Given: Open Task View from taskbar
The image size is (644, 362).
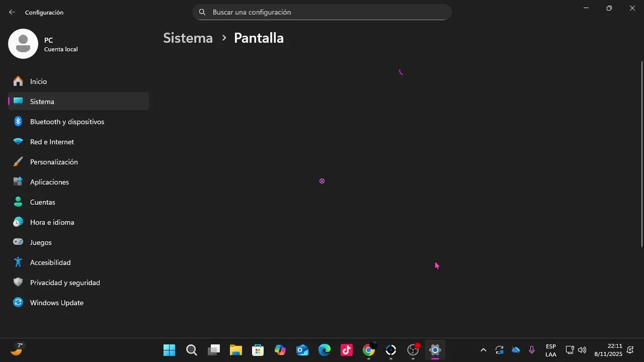Looking at the screenshot, I should (214, 350).
